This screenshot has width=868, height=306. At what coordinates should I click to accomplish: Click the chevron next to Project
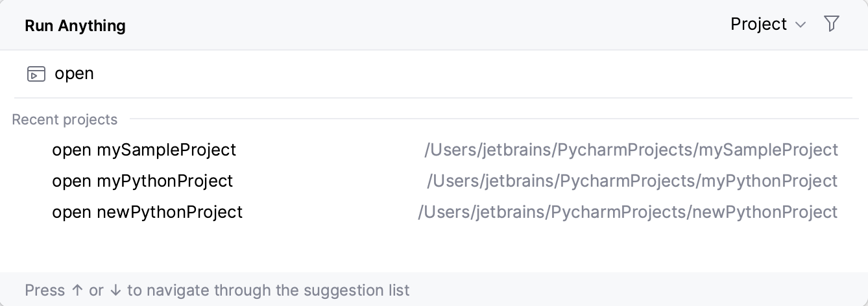point(801,25)
